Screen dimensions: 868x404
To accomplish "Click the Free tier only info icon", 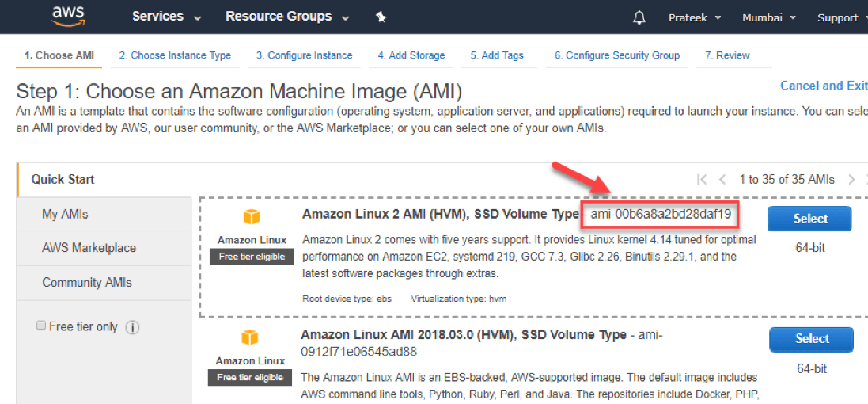I will (132, 327).
